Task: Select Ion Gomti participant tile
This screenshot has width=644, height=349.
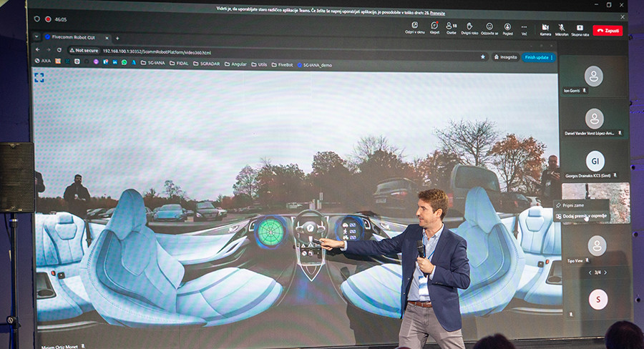Action: (593, 77)
